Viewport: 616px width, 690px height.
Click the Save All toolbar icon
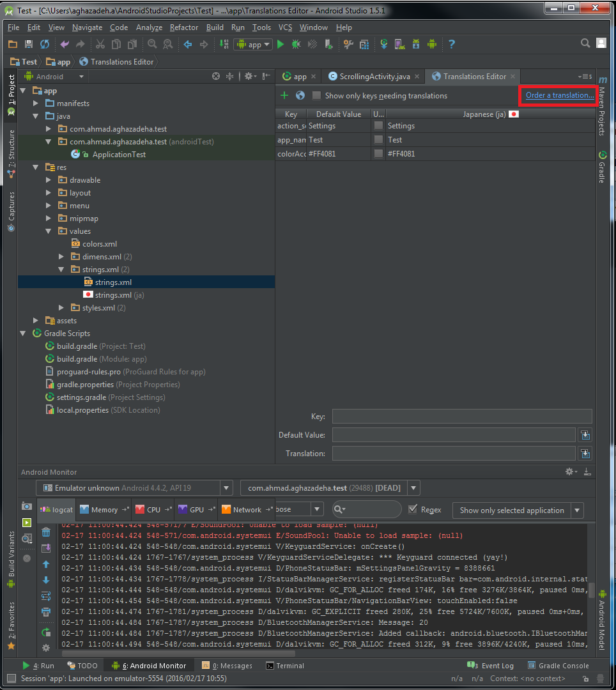[x=29, y=44]
